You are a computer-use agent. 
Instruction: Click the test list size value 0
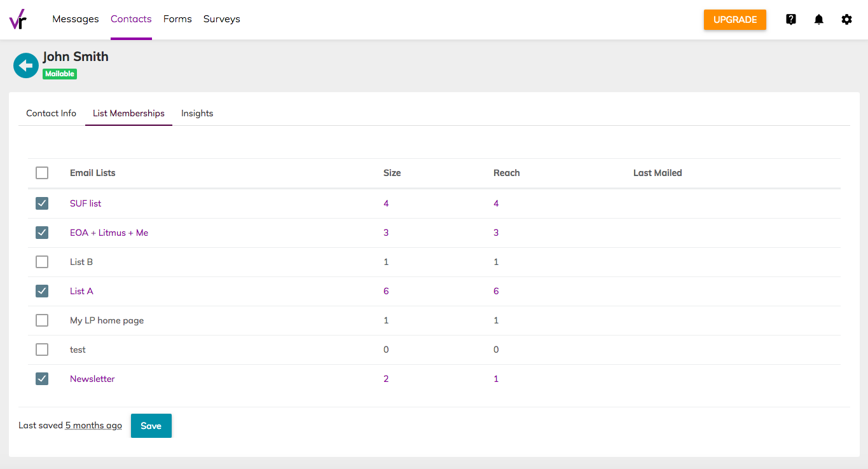386,350
